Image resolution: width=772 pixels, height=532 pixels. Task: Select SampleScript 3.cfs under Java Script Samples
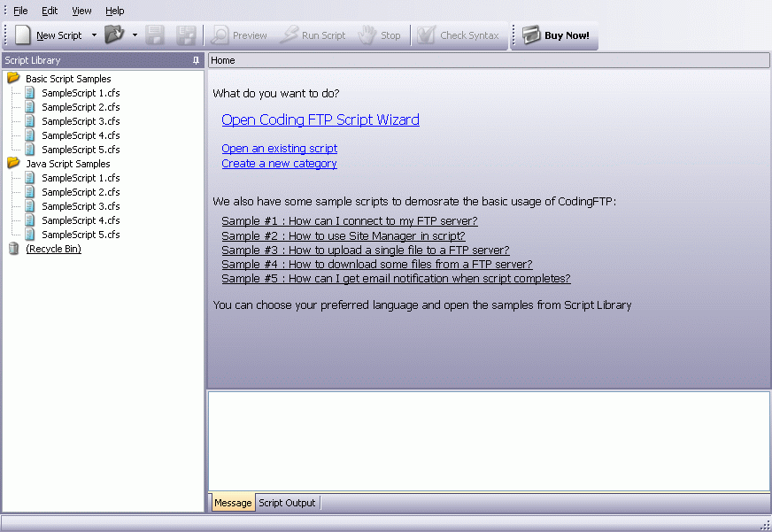[x=80, y=205]
